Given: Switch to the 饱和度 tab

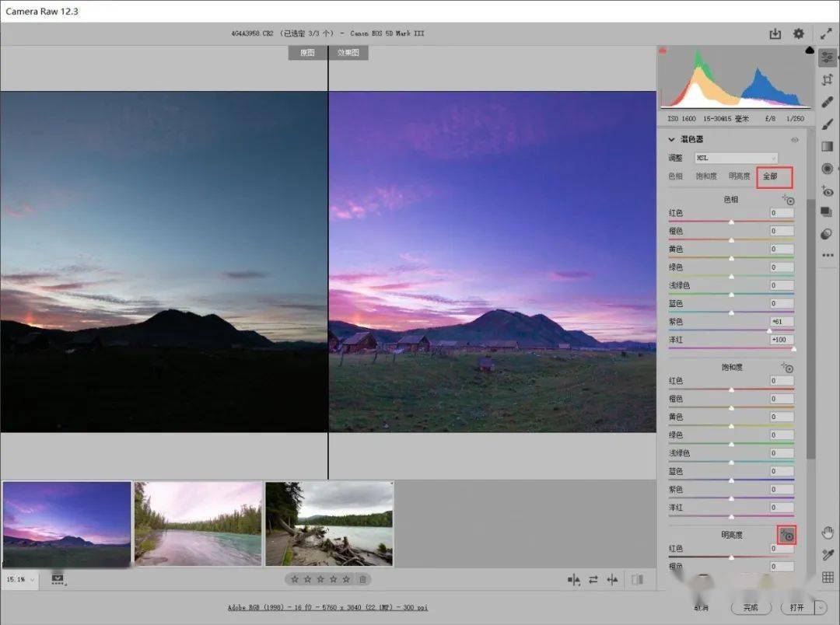Looking at the screenshot, I should point(706,176).
